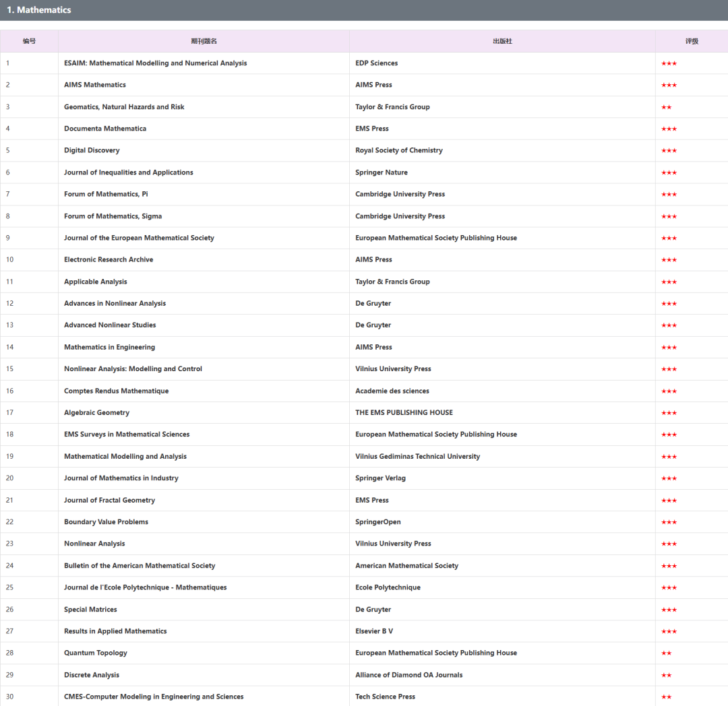Viewport: 728px width, 706px height.
Task: Click the 评级 column header
Action: tap(692, 41)
